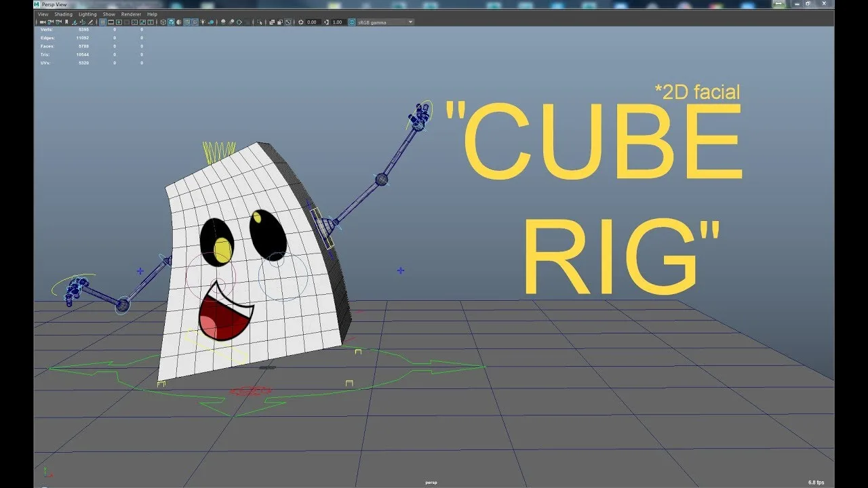Toggle the grid display icon
Image resolution: width=868 pixels, height=488 pixels.
point(102,22)
